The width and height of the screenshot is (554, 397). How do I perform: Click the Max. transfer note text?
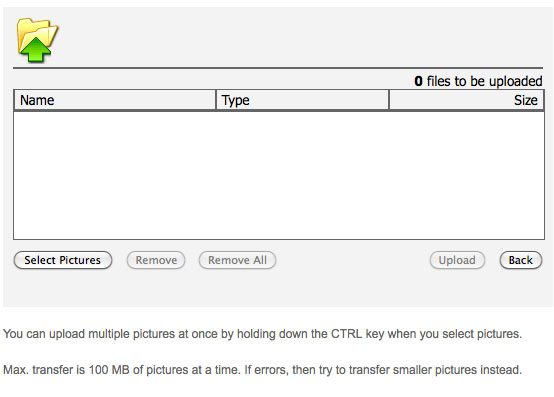click(263, 370)
